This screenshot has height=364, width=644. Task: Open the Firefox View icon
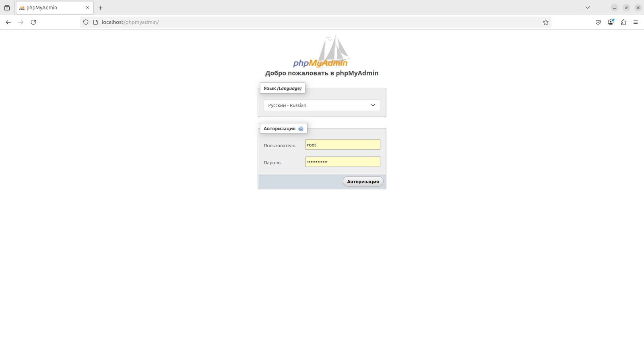click(x=7, y=8)
